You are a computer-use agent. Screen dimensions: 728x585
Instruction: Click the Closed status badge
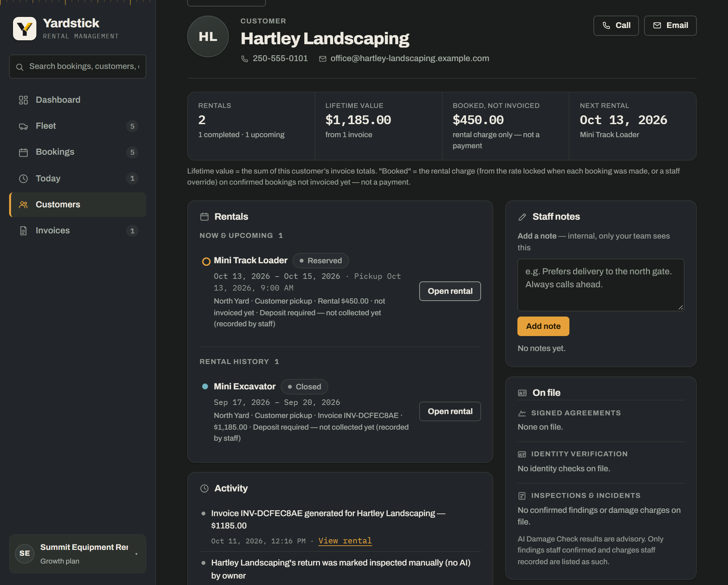(304, 387)
